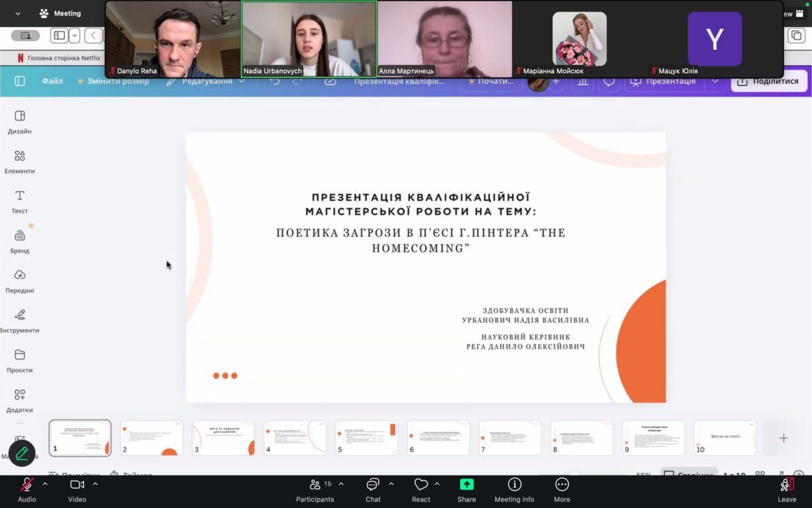Open the Інструменти drawing tools panel
812x508 pixels.
pyautogui.click(x=20, y=320)
